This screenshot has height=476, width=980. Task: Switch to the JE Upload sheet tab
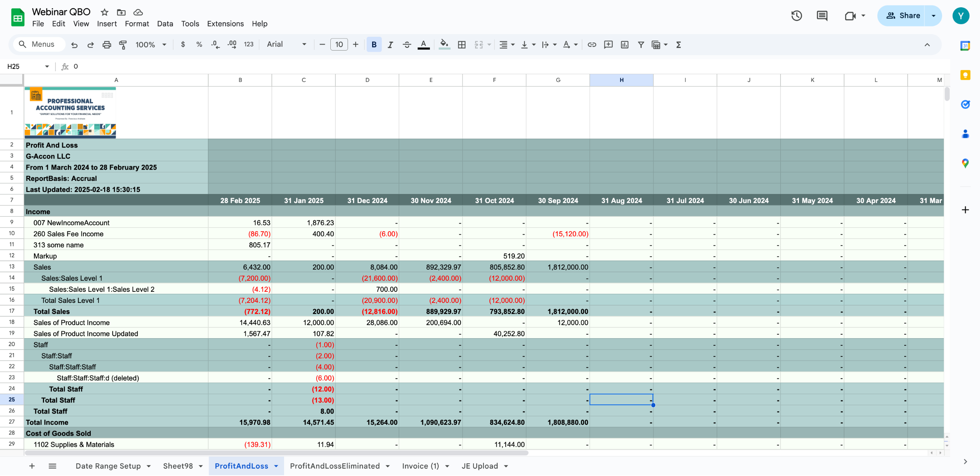pos(479,466)
